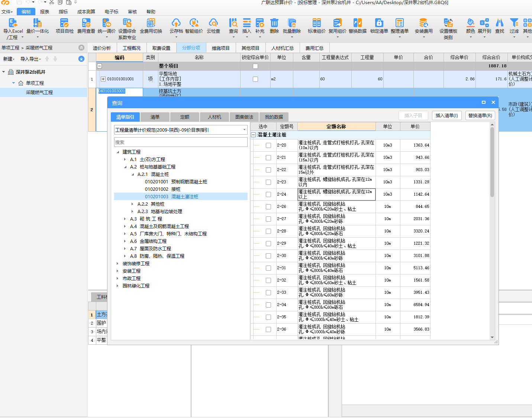
Task: Select 010201001 预制钢筋混凝土桩 tree item
Action: [176, 182]
